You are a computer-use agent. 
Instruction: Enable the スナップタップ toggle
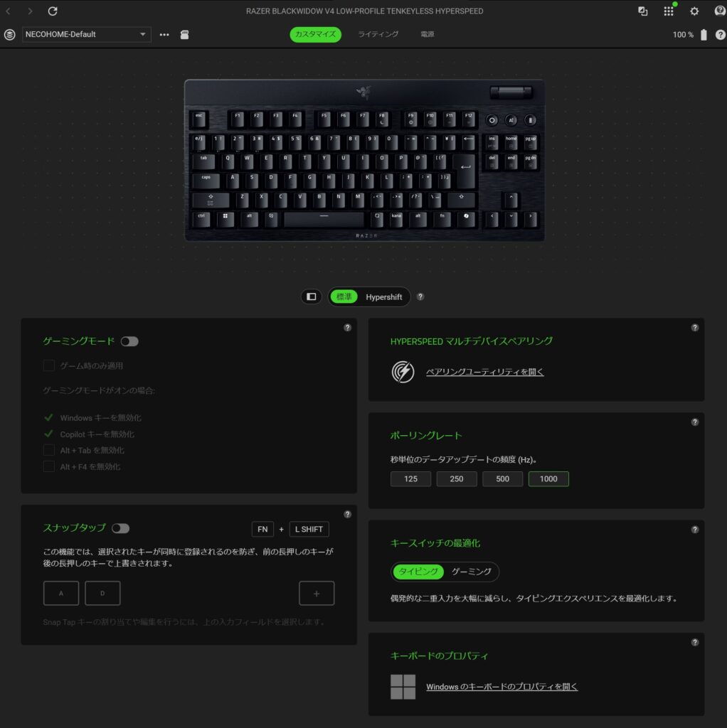coord(120,528)
